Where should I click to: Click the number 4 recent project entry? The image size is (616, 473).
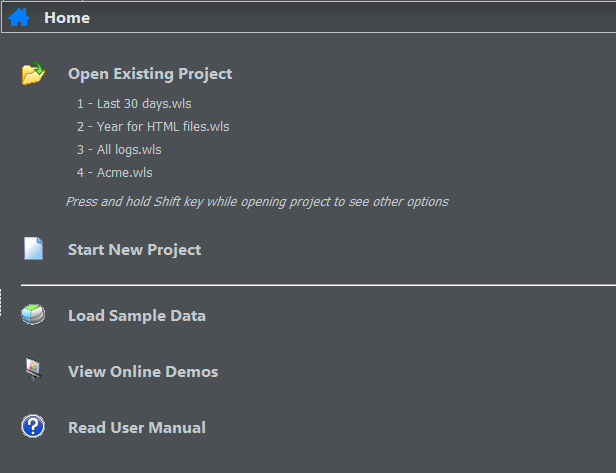80,173
